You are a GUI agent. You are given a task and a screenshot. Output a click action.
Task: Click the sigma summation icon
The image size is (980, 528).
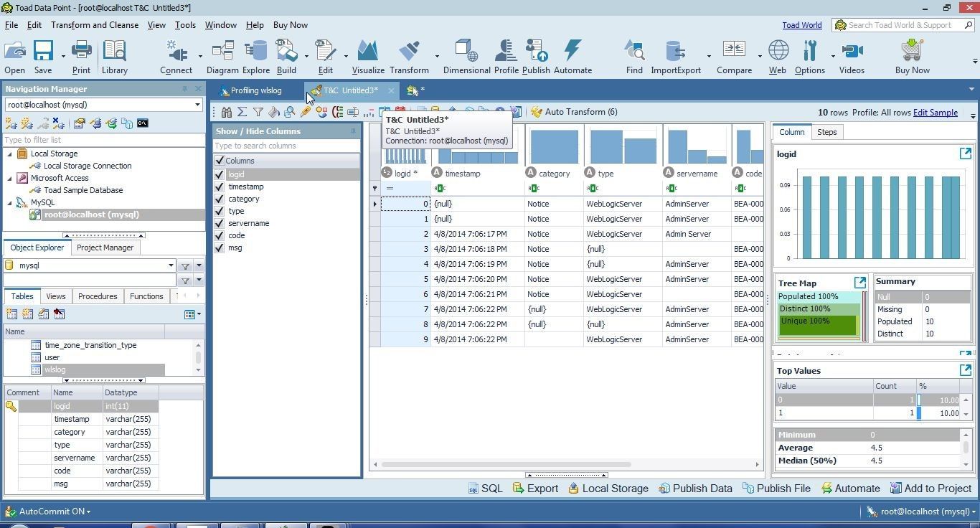point(242,112)
